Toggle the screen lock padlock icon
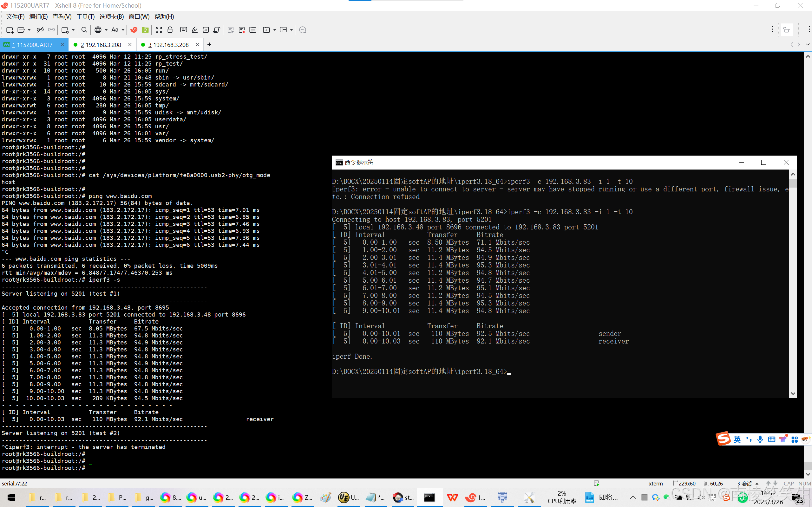The width and height of the screenshot is (812, 507). [x=170, y=30]
